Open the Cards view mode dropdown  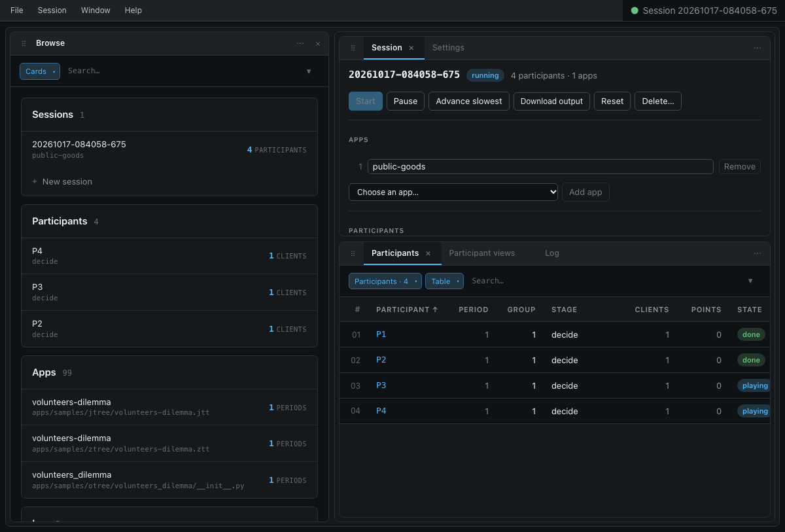pos(40,71)
